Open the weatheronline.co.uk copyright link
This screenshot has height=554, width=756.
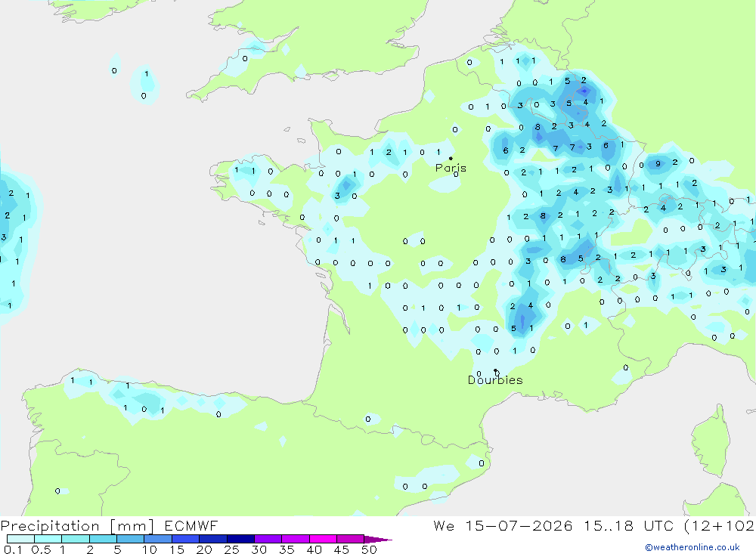pyautogui.click(x=692, y=547)
